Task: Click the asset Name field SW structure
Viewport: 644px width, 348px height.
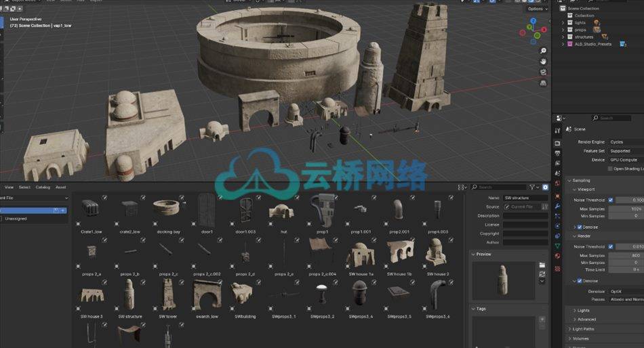Action: [525, 198]
